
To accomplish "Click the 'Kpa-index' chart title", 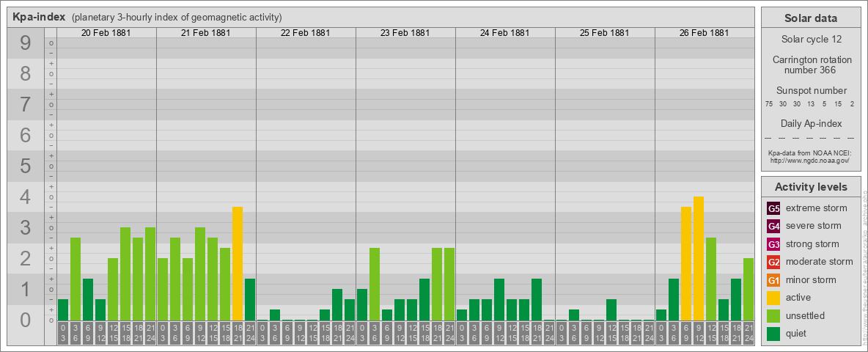I will 39,17.
